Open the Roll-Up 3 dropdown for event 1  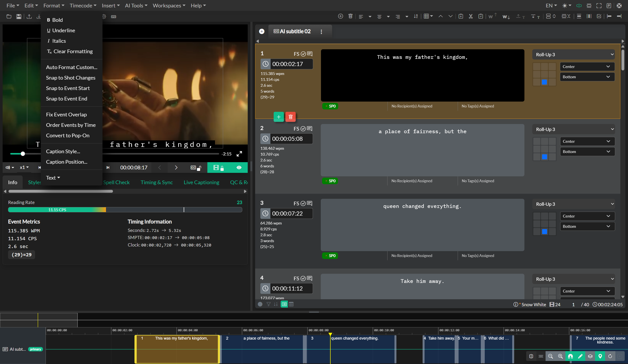pyautogui.click(x=574, y=54)
